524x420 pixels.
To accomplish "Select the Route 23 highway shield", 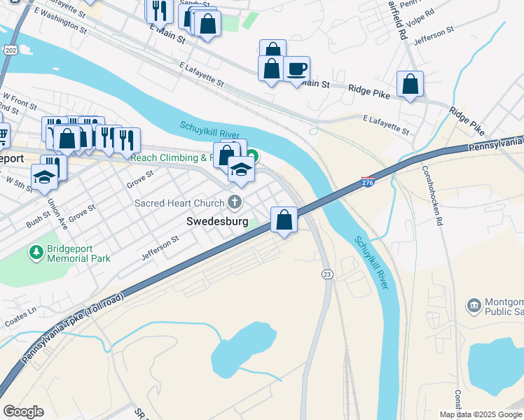I will (x=327, y=274).
